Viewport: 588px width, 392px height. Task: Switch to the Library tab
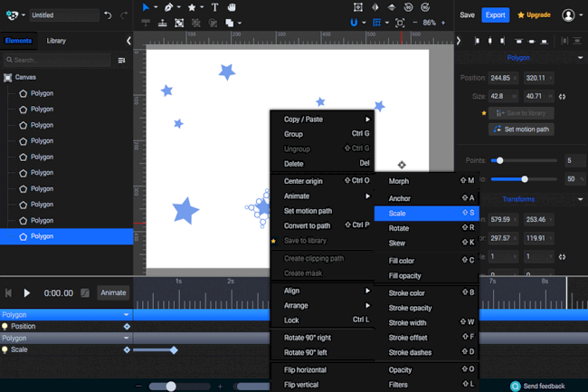tap(56, 41)
